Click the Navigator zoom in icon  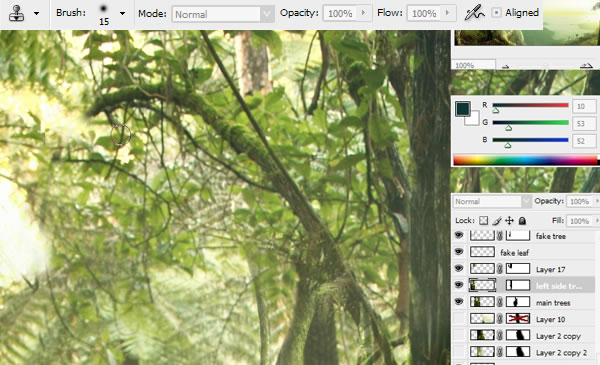586,66
